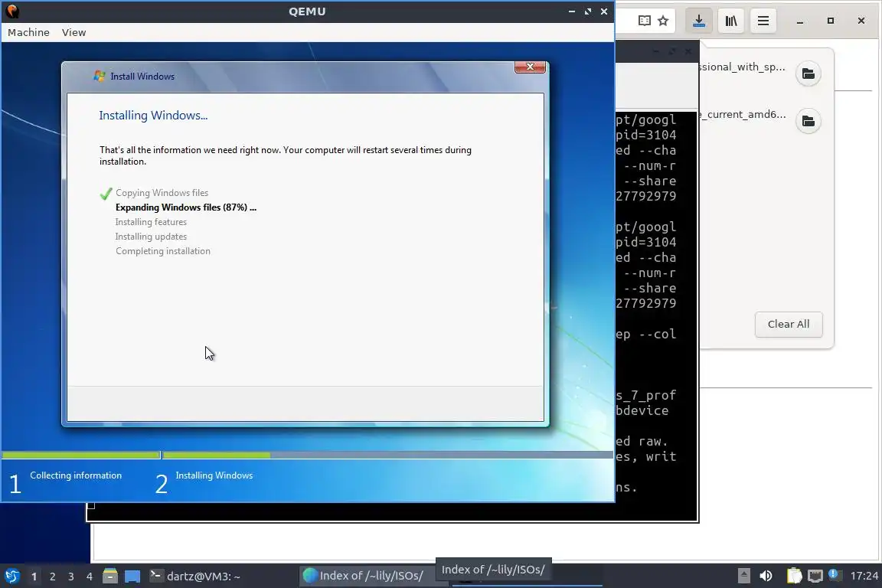Open containing folder for the 'ssional_with_sp…' download
The image size is (882, 588).
pos(808,73)
